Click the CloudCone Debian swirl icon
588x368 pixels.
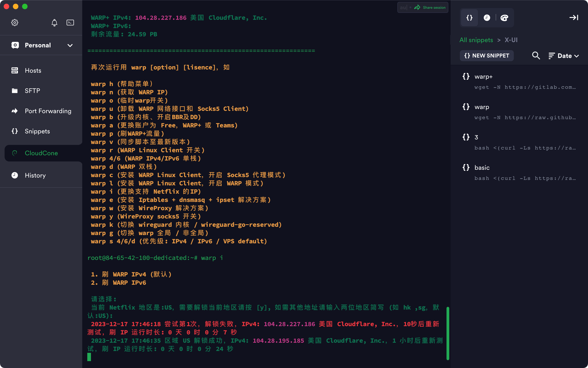coord(14,153)
